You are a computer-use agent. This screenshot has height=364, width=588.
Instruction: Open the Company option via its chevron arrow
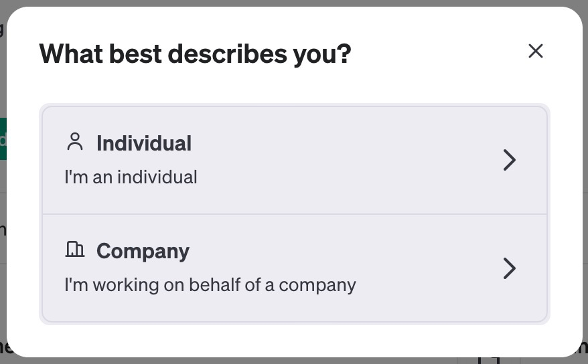(x=509, y=268)
